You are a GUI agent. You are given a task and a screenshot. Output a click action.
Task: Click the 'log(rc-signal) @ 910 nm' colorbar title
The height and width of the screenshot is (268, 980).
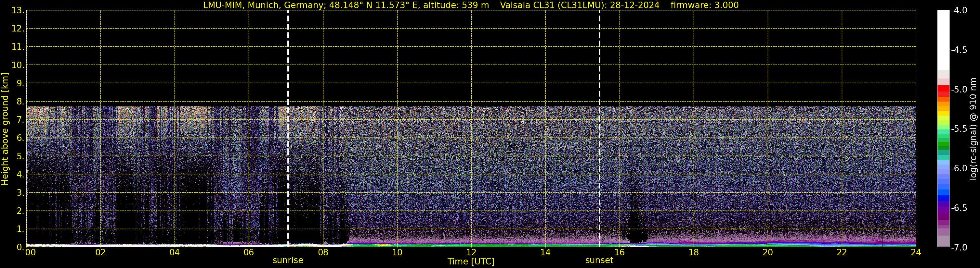(x=973, y=129)
